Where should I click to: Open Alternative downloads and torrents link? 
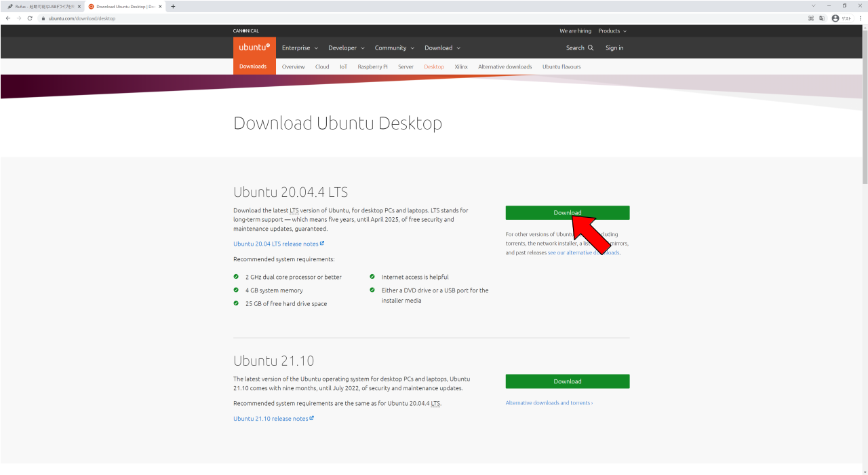tap(549, 403)
